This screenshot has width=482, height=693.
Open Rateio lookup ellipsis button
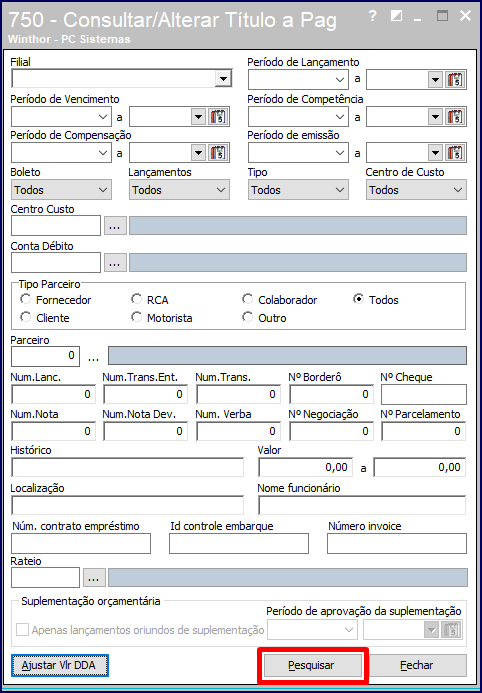pyautogui.click(x=94, y=578)
